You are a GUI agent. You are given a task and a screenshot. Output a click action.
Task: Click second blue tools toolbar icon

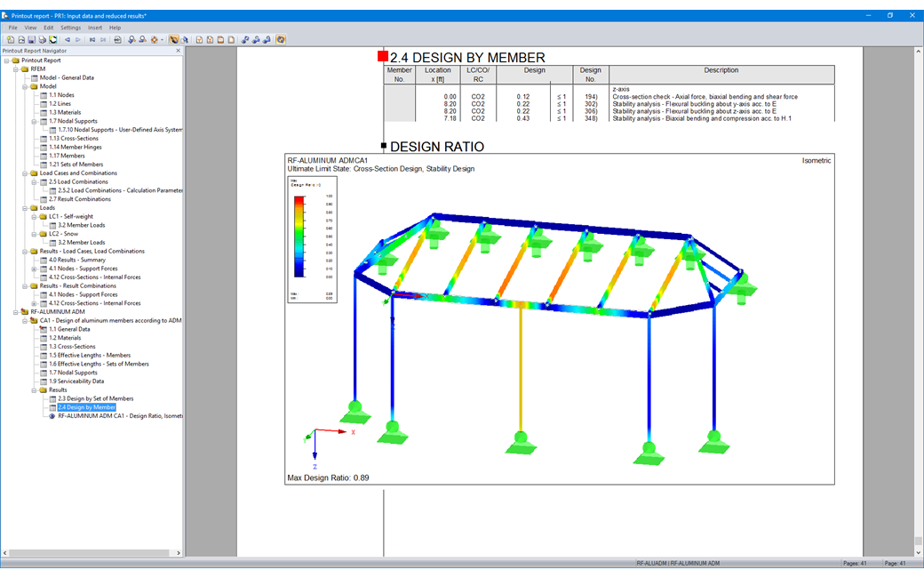pyautogui.click(x=257, y=39)
